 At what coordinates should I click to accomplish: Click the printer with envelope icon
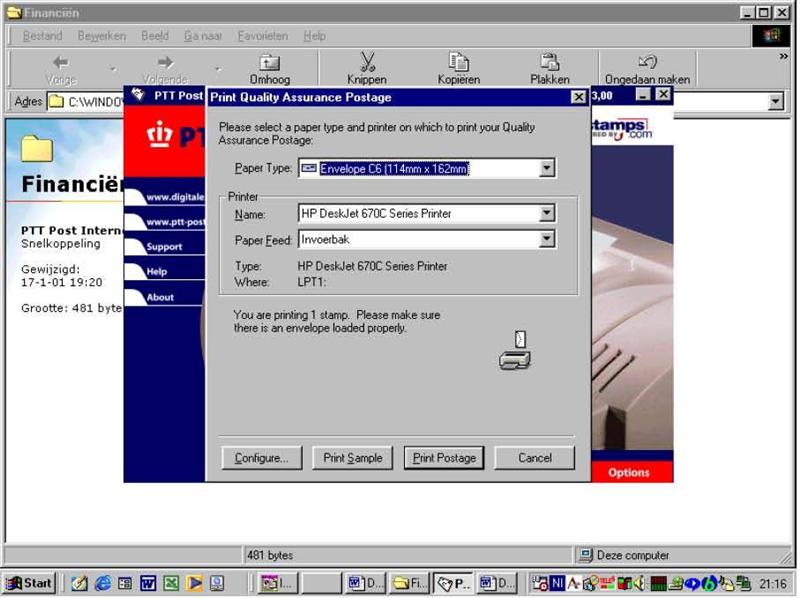point(515,350)
